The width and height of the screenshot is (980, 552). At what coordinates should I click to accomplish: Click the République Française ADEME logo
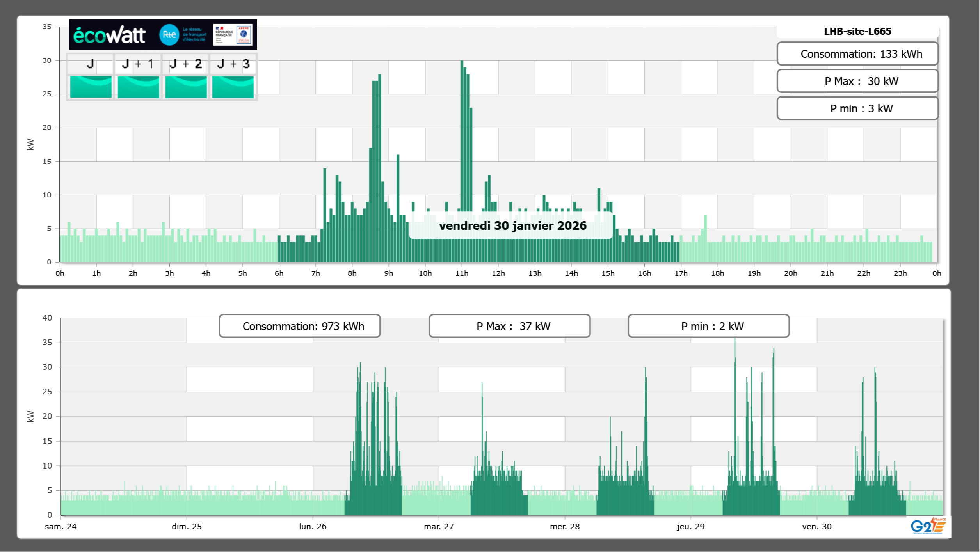point(233,35)
